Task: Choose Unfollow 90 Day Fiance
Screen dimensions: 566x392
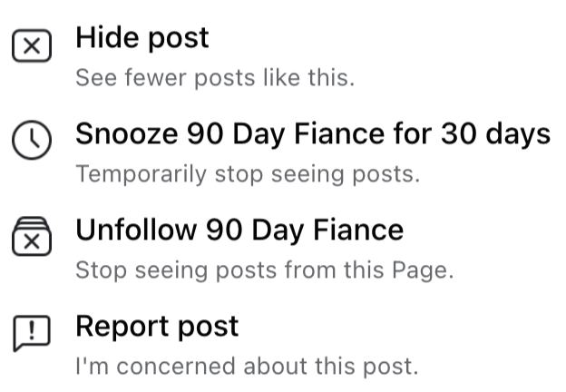Action: [x=239, y=230]
